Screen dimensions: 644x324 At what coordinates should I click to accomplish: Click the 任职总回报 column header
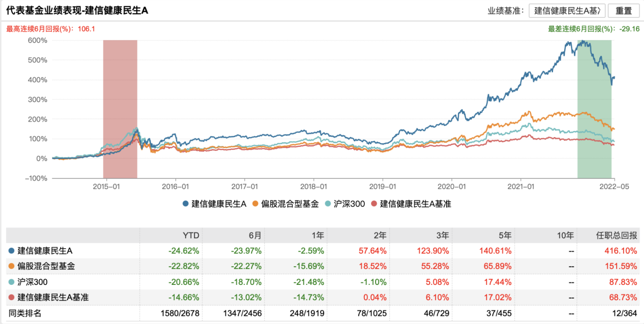coord(617,236)
